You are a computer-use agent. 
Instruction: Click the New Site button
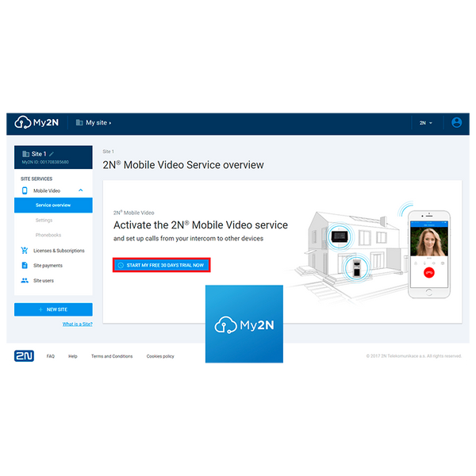(x=53, y=309)
